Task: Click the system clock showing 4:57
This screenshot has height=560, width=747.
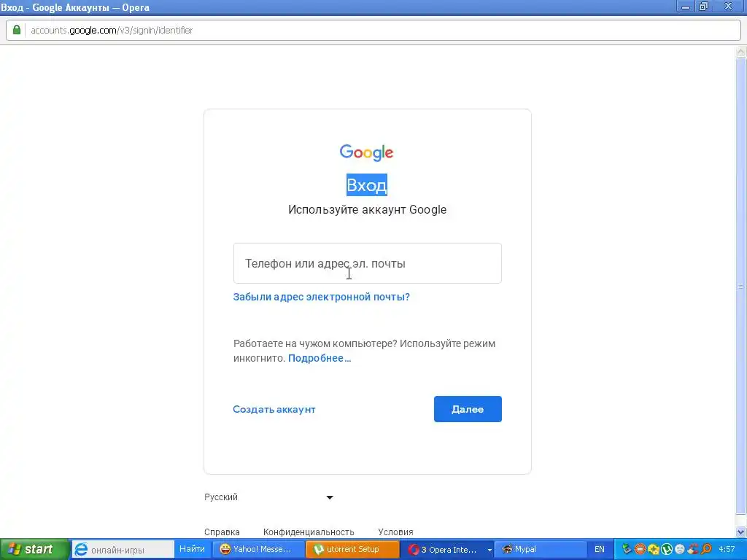Action: pyautogui.click(x=727, y=550)
